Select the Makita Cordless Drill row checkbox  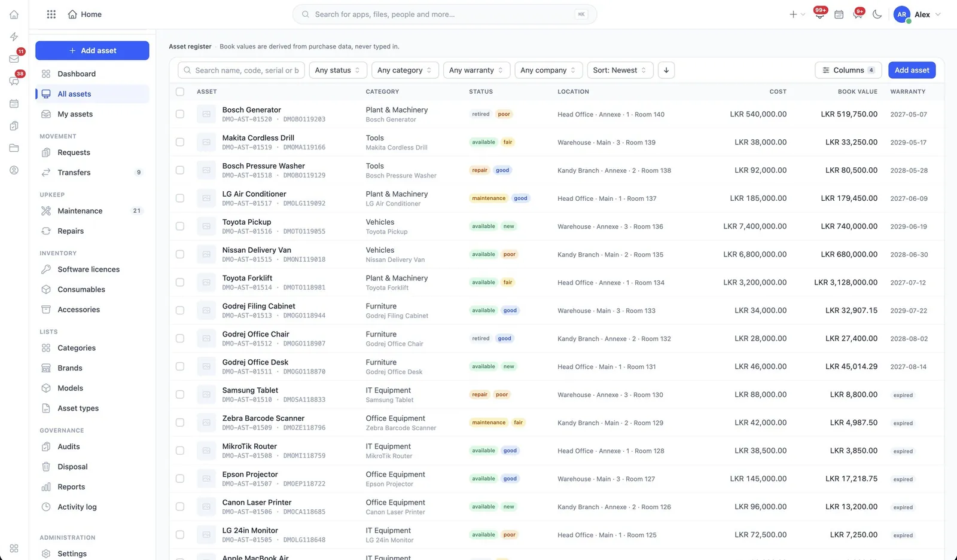click(x=180, y=142)
